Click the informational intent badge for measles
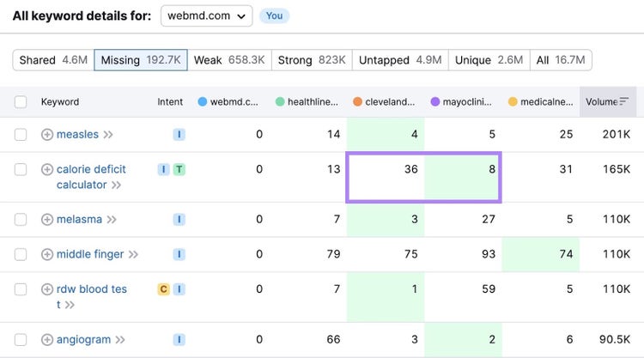This screenshot has height=358, width=644. pyautogui.click(x=179, y=134)
